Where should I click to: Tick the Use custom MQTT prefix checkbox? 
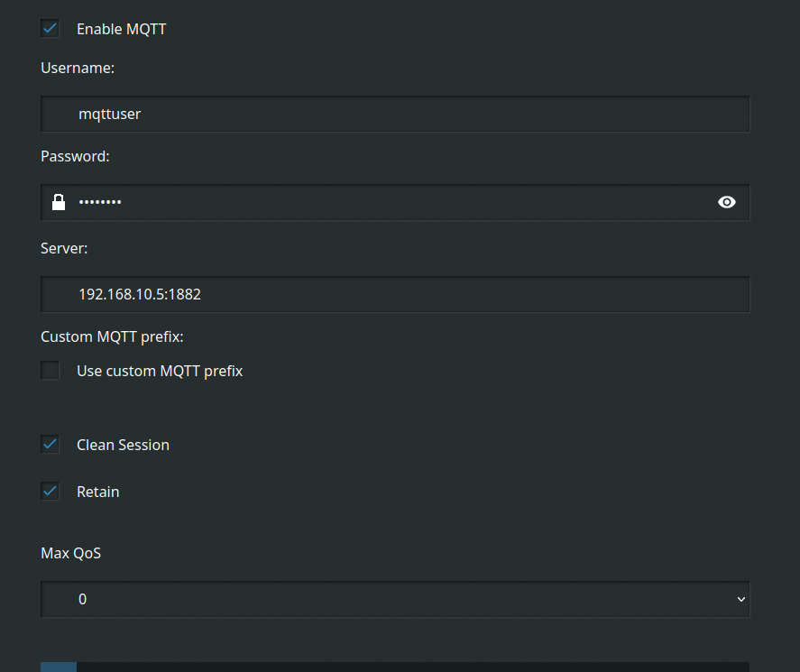[51, 371]
